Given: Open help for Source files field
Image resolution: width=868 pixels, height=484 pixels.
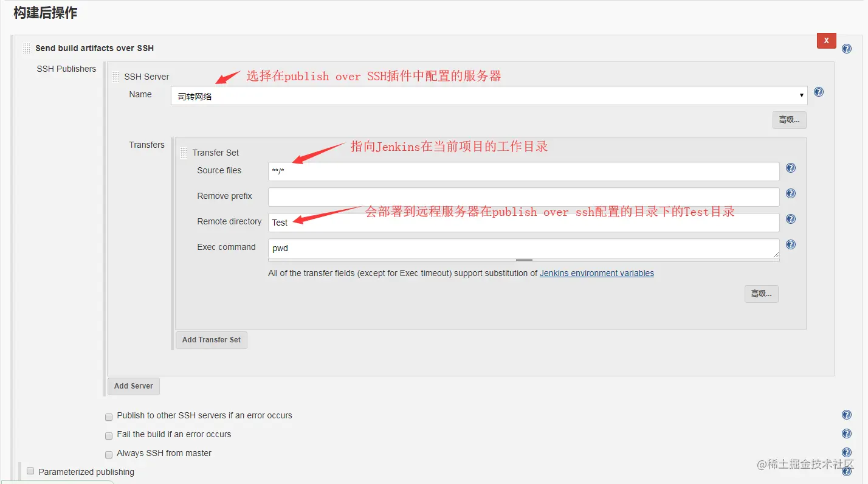Looking at the screenshot, I should [791, 168].
